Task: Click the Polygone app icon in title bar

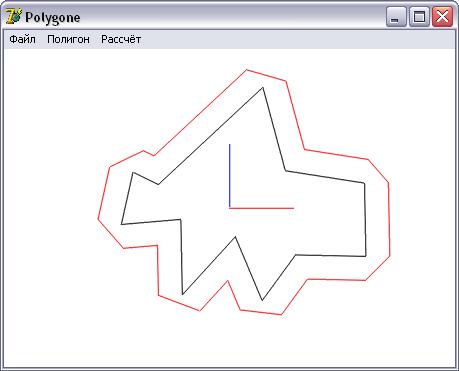Action: coord(14,16)
